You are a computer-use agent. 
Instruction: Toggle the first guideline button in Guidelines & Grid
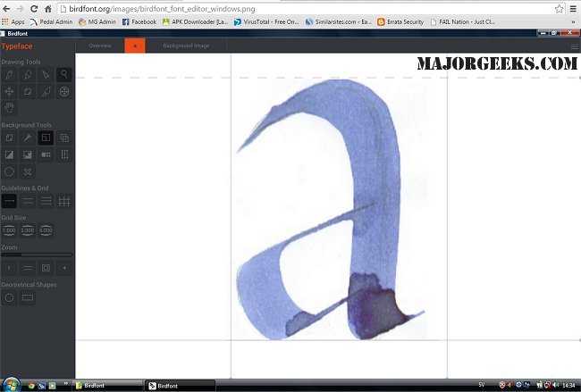(x=9, y=202)
